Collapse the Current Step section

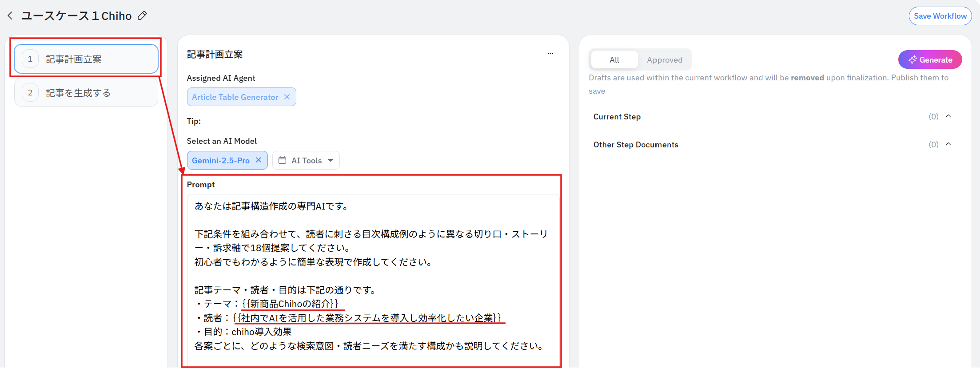948,116
